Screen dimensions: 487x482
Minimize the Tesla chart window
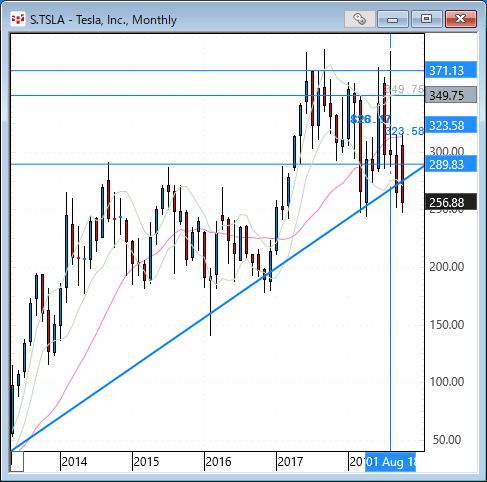[393, 19]
